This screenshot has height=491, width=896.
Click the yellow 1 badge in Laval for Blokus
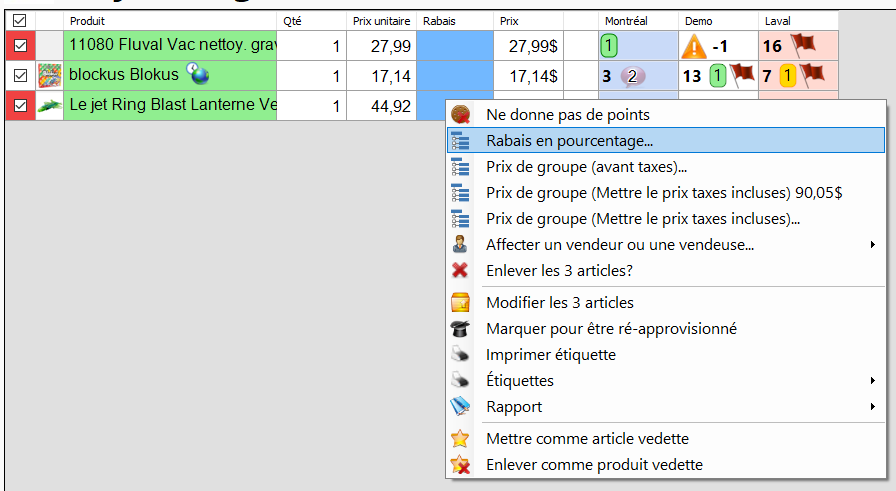787,75
